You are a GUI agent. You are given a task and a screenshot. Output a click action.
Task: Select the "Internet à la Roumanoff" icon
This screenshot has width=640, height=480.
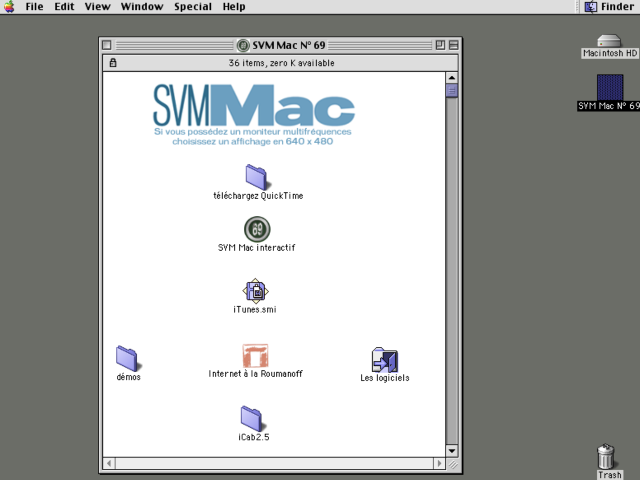[x=255, y=356]
